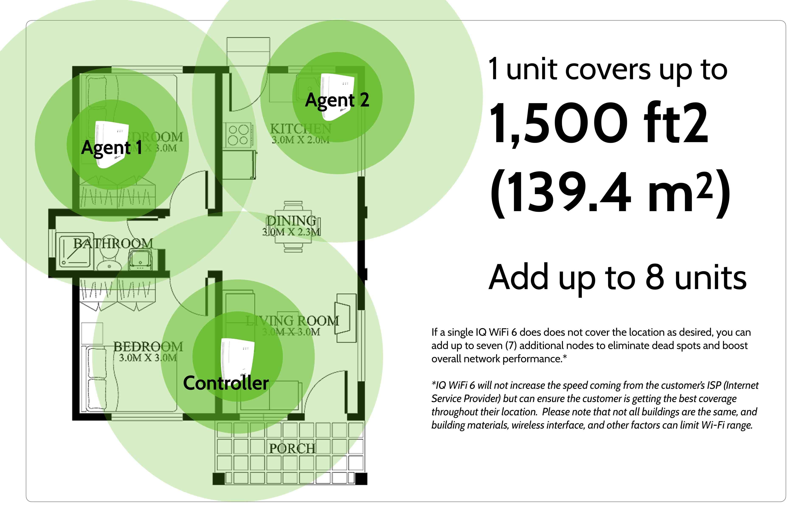
Task: Click the 'LIVING ROOM' label
Action: tap(292, 321)
